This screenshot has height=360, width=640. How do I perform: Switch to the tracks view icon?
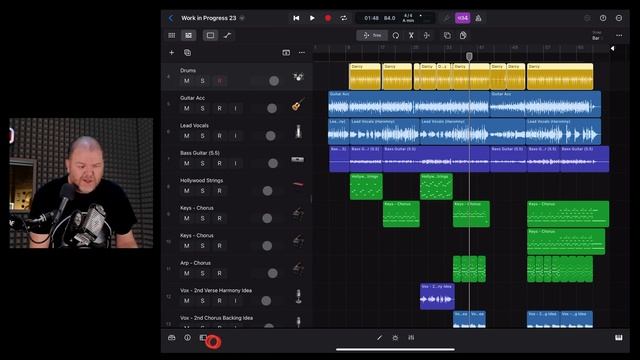[x=189, y=36]
